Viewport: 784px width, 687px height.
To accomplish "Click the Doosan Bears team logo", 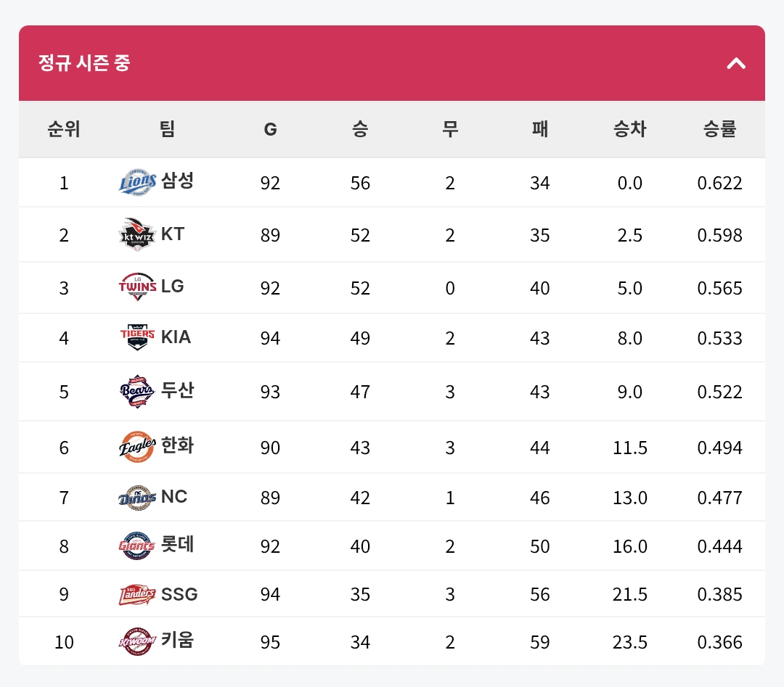I will point(137,391).
